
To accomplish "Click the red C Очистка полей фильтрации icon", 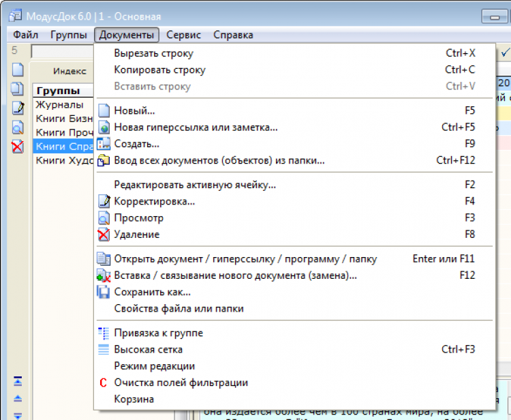I will tap(104, 382).
